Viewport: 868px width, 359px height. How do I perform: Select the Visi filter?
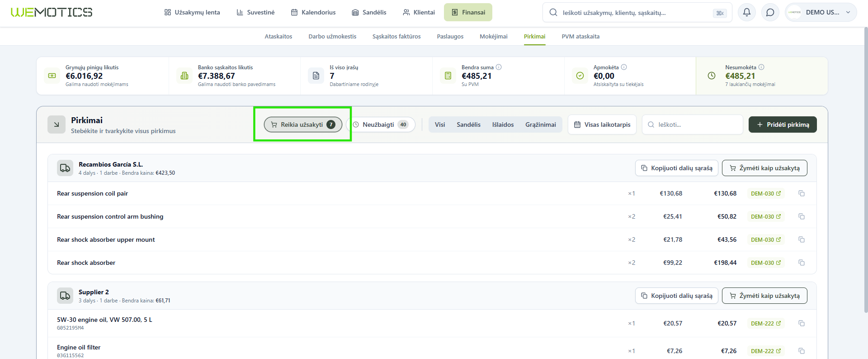pyautogui.click(x=440, y=124)
